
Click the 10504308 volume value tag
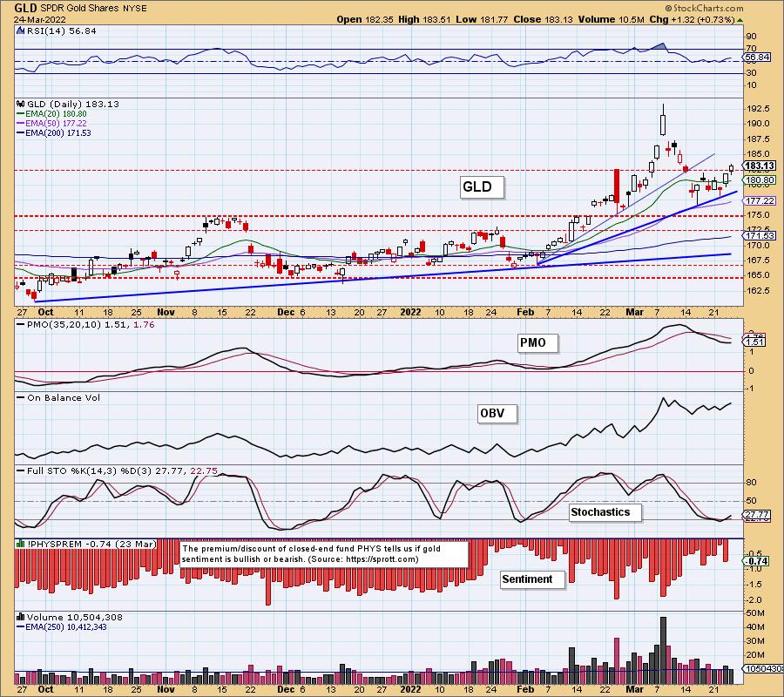pyautogui.click(x=763, y=668)
